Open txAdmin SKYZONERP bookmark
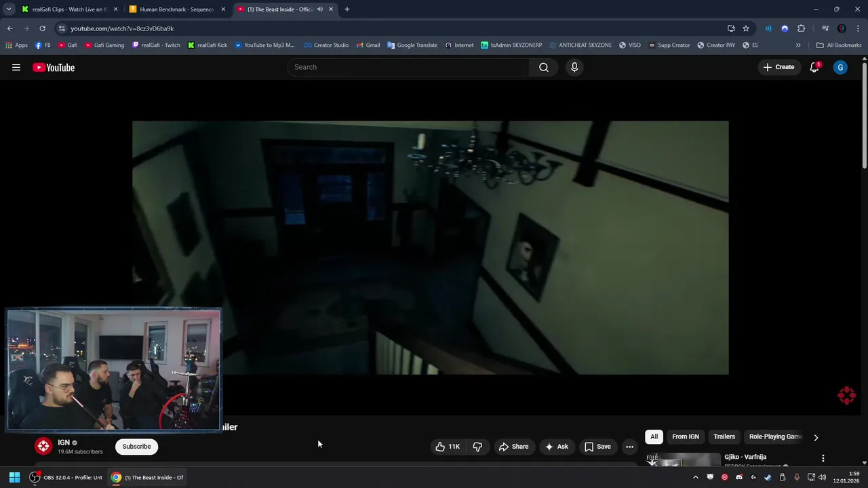Viewport: 868px width, 488px height. click(511, 45)
